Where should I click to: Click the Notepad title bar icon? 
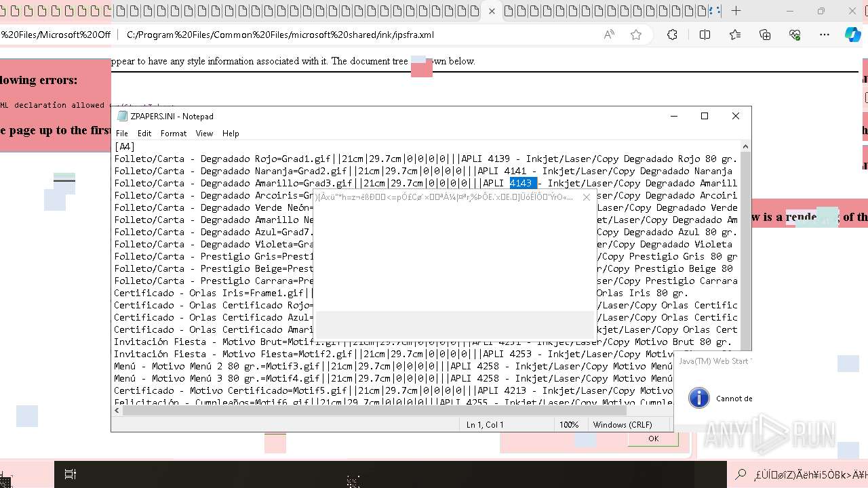122,116
